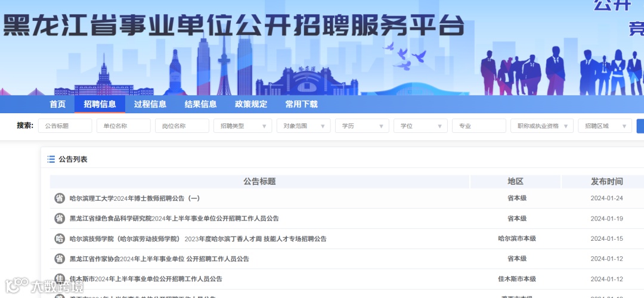Screen dimensions: 644x298
Task: Open 哈尔滨技师学院 丁香人才周 announcement
Action: (198, 238)
